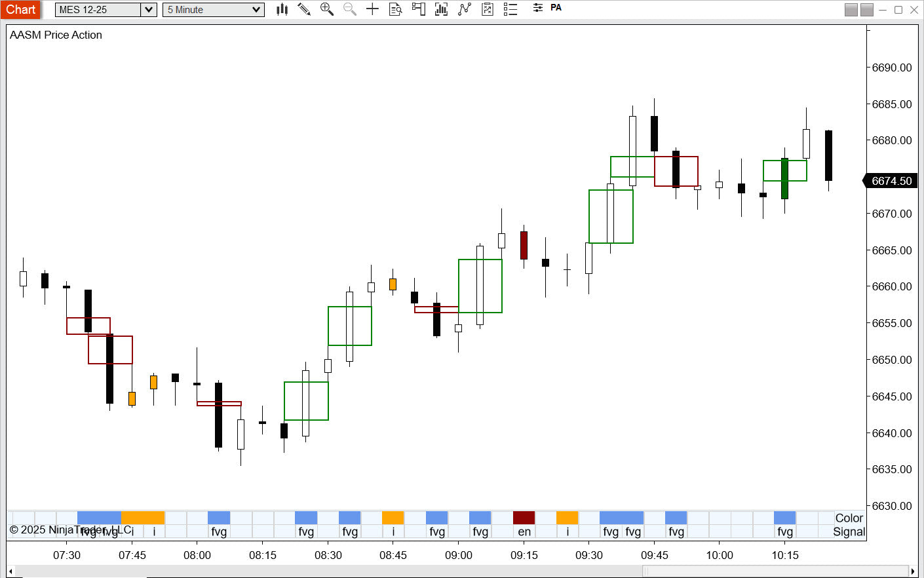Viewport: 924px width, 578px height.
Task: Open the Data Series icon
Action: [x=441, y=9]
